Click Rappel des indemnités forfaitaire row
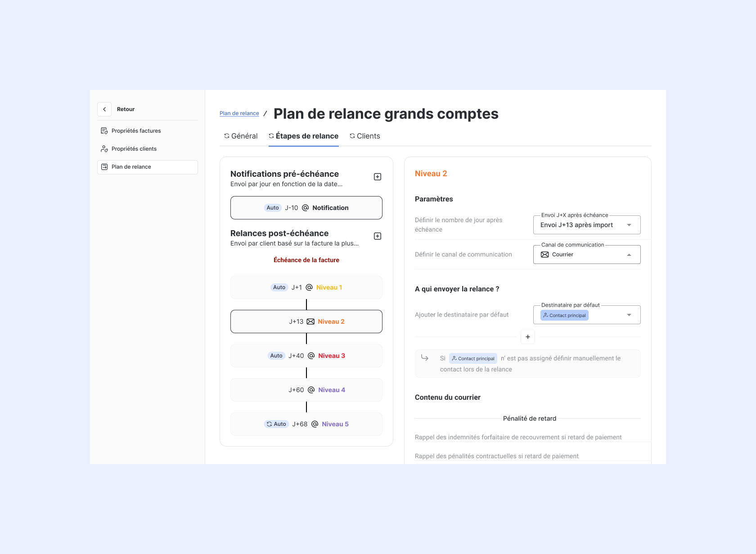Image resolution: width=756 pixels, height=554 pixels. (533, 437)
